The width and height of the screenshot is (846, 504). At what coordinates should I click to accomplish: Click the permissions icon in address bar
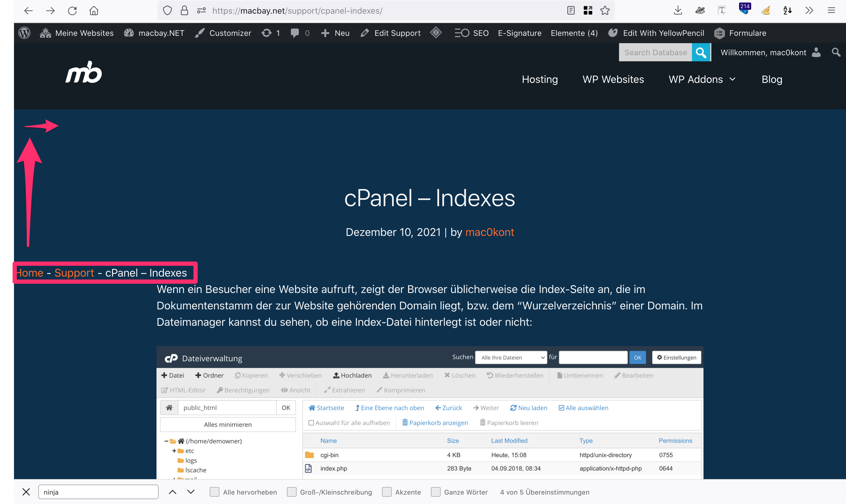click(x=201, y=11)
